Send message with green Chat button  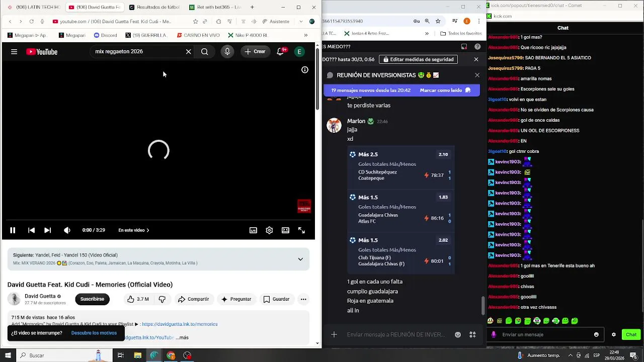point(631,334)
